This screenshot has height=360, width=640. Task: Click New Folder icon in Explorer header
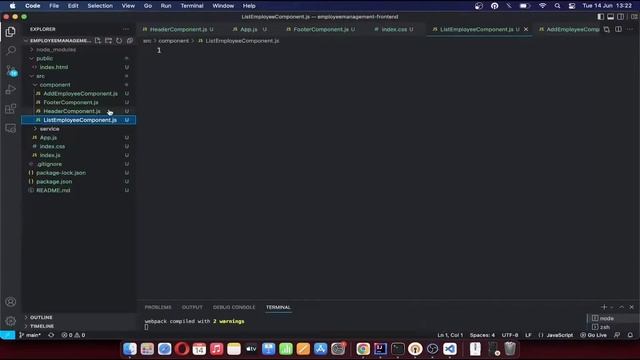(x=108, y=40)
